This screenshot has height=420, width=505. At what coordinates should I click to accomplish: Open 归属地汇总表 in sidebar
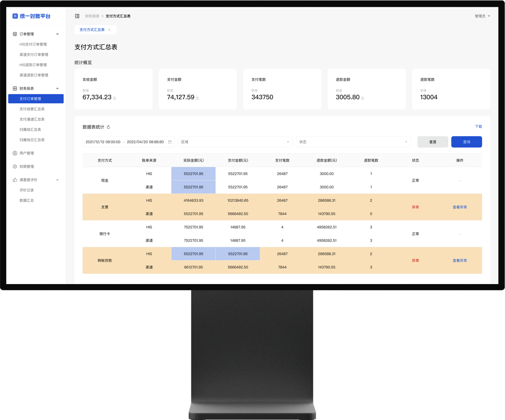tap(30, 129)
